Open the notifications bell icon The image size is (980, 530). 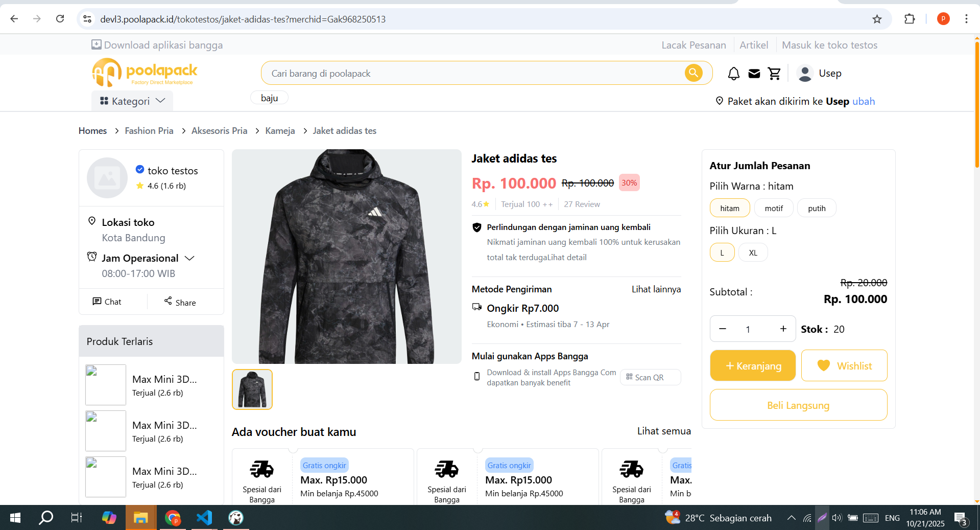(x=733, y=74)
